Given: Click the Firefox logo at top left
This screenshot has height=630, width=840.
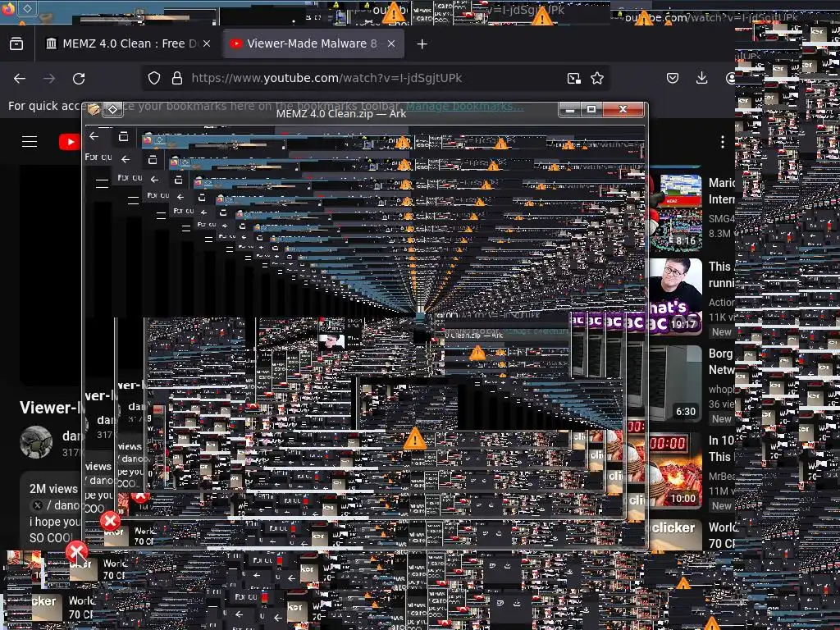Looking at the screenshot, I should point(8,10).
